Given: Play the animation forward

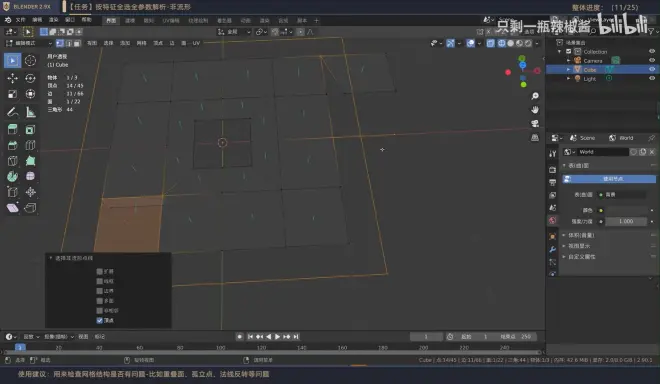Looking at the screenshot, I should pos(277,336).
